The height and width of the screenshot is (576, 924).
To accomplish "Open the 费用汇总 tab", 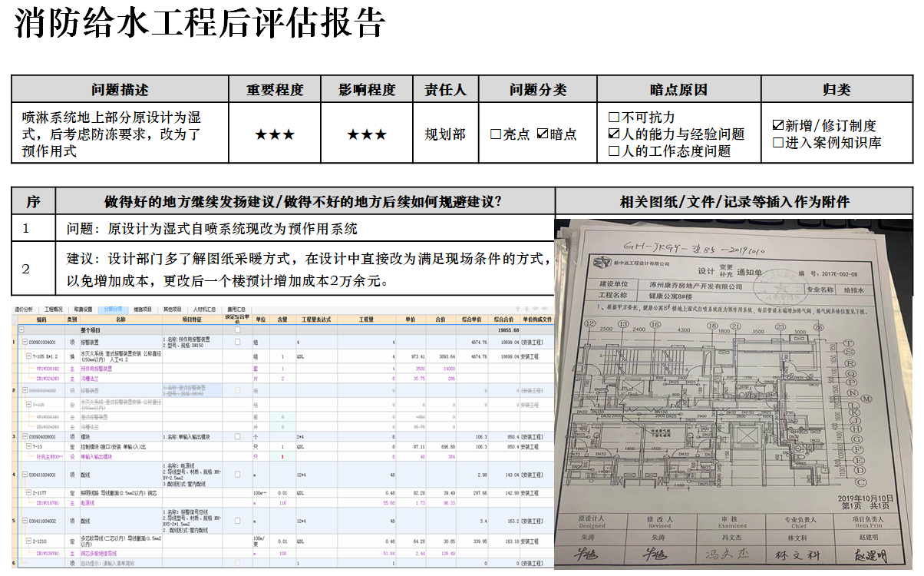I will (x=236, y=310).
